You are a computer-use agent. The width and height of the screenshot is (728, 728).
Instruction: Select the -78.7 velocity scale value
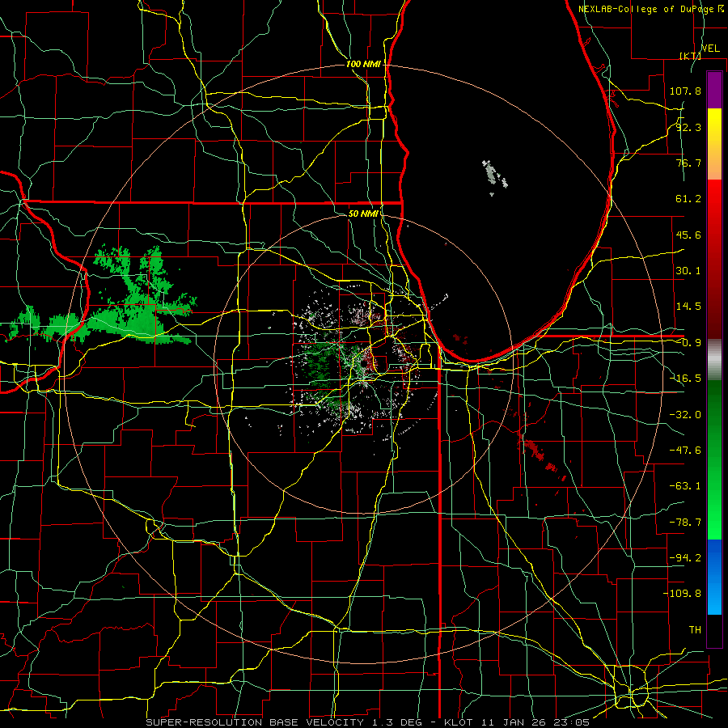[x=685, y=523]
